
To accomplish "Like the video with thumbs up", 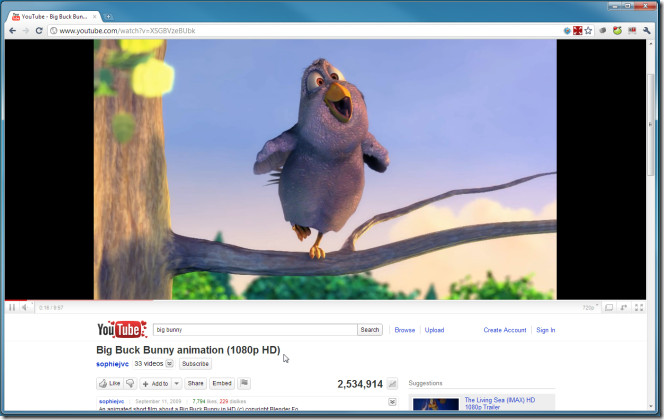I will pos(110,384).
